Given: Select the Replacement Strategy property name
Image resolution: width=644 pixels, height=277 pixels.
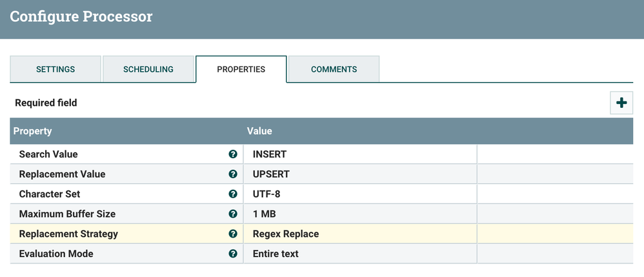Looking at the screenshot, I should coord(68,234).
